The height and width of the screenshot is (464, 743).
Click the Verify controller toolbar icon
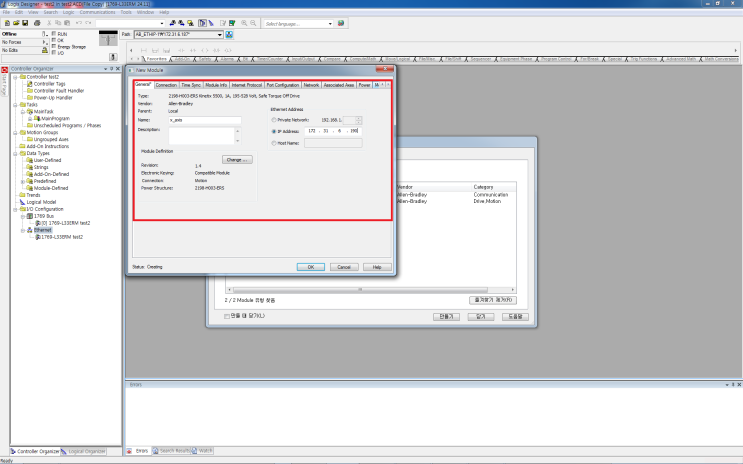[x=232, y=23]
